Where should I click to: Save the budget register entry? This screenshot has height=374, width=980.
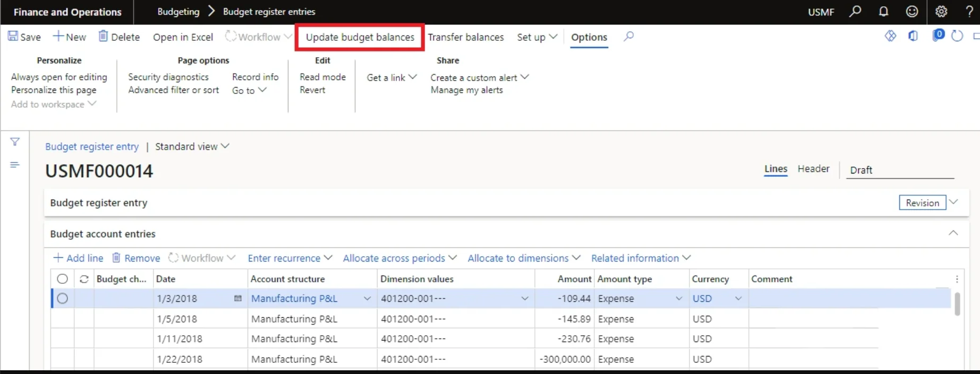click(x=24, y=37)
